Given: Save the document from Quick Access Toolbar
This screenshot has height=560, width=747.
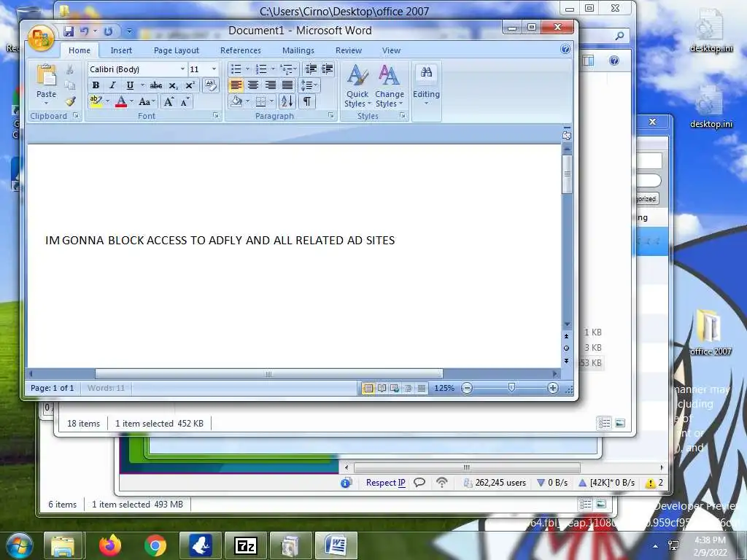Looking at the screenshot, I should 69,31.
